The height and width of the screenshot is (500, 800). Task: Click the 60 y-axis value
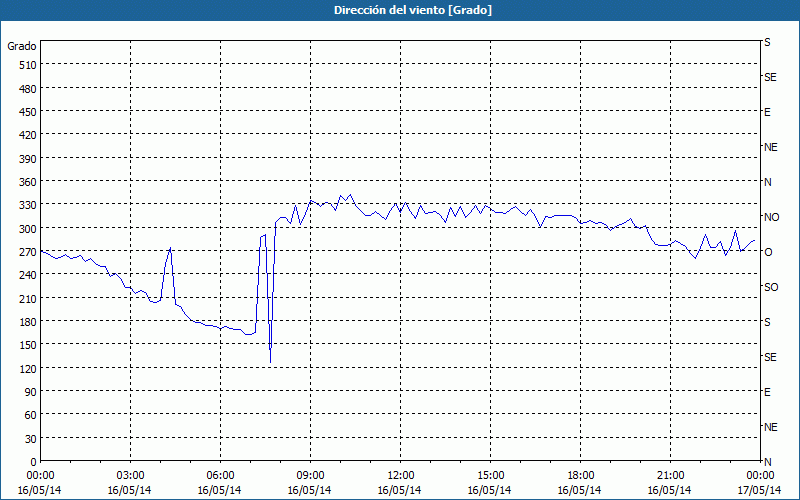coord(31,415)
